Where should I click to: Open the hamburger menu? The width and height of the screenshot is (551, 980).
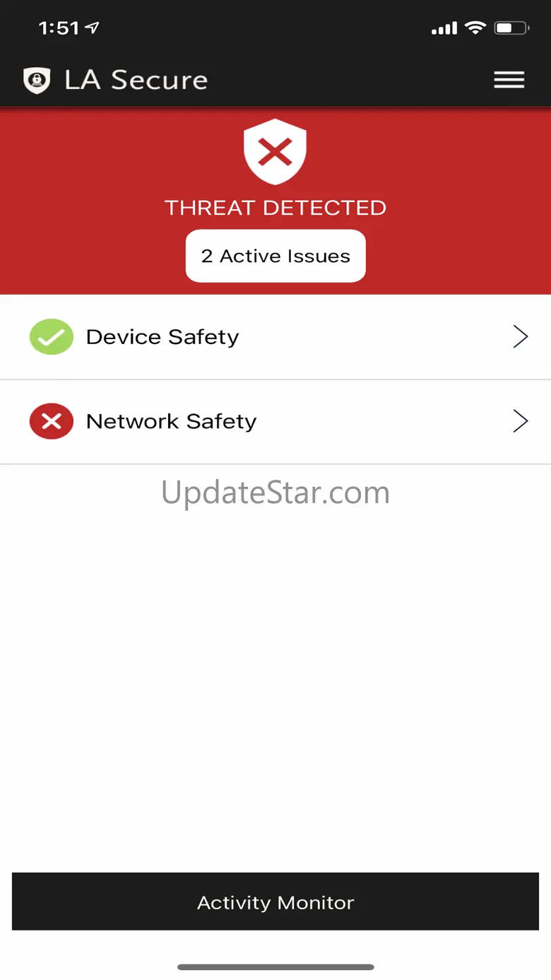509,80
